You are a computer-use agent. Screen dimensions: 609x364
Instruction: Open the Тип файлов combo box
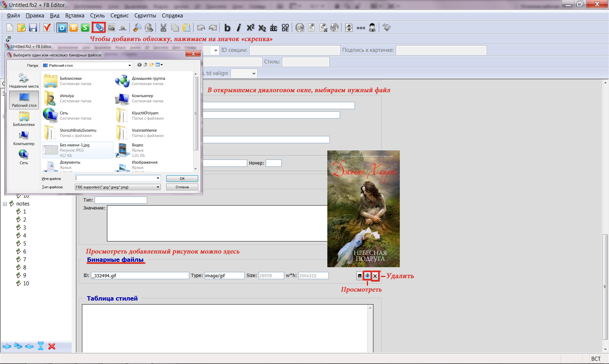pos(117,187)
